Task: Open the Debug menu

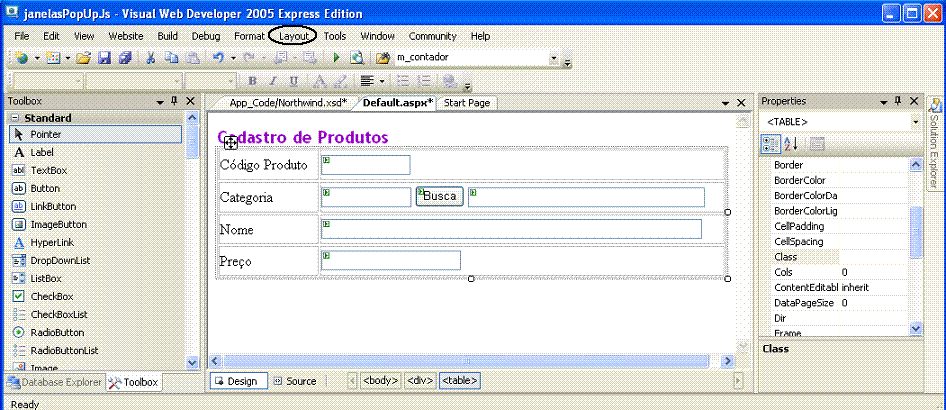Action: pos(206,36)
